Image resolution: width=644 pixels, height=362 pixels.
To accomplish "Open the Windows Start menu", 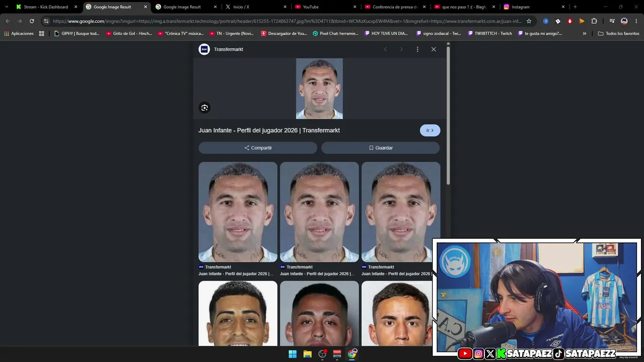I will (x=292, y=354).
